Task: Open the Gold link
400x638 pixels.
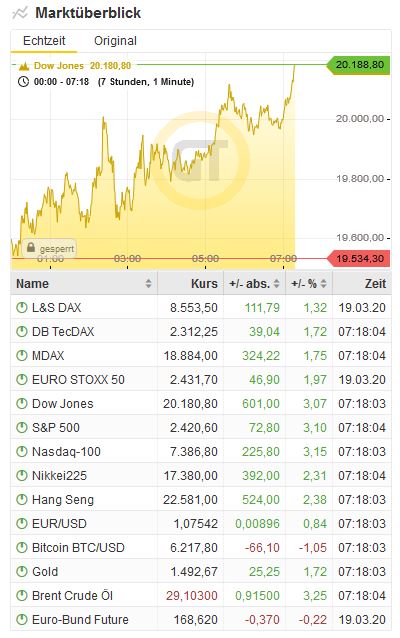Action: (x=45, y=572)
